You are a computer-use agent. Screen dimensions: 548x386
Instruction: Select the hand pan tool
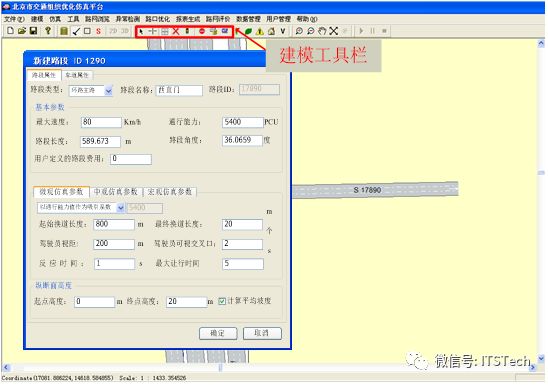point(322,31)
